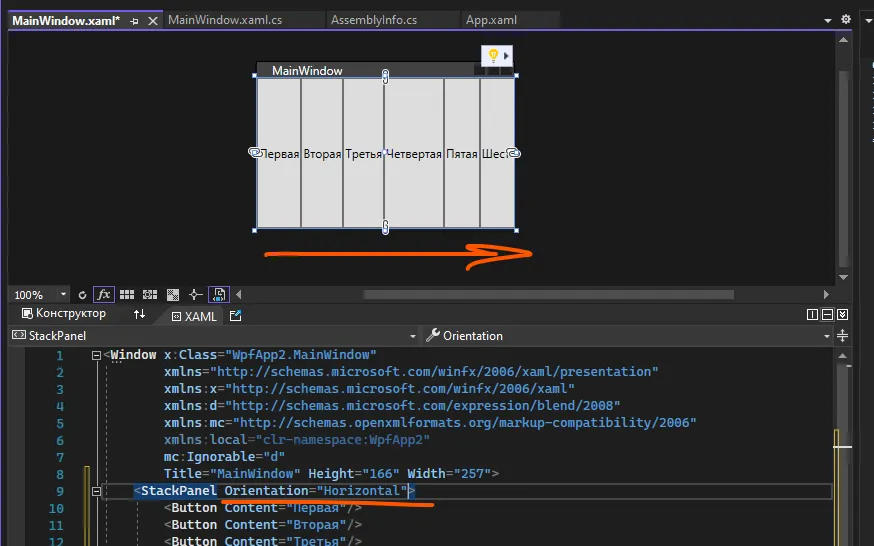Close the MainWindow.xaml tab
Screen dimensions: 874x546
coord(153,21)
